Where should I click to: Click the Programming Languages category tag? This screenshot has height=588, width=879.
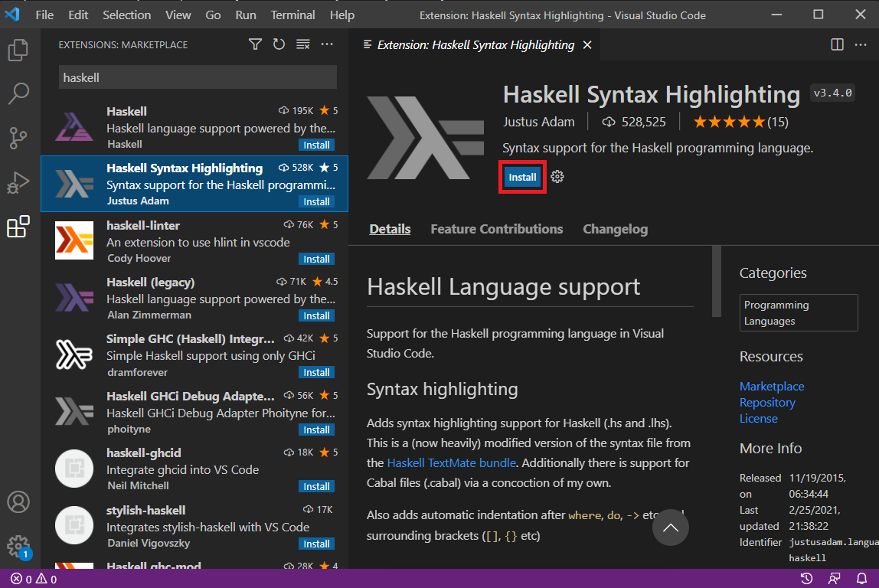[799, 313]
